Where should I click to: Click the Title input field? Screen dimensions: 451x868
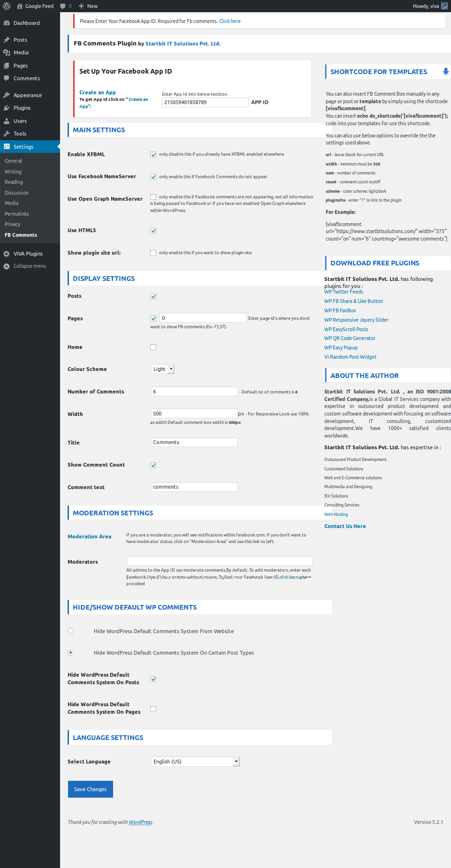(x=194, y=442)
